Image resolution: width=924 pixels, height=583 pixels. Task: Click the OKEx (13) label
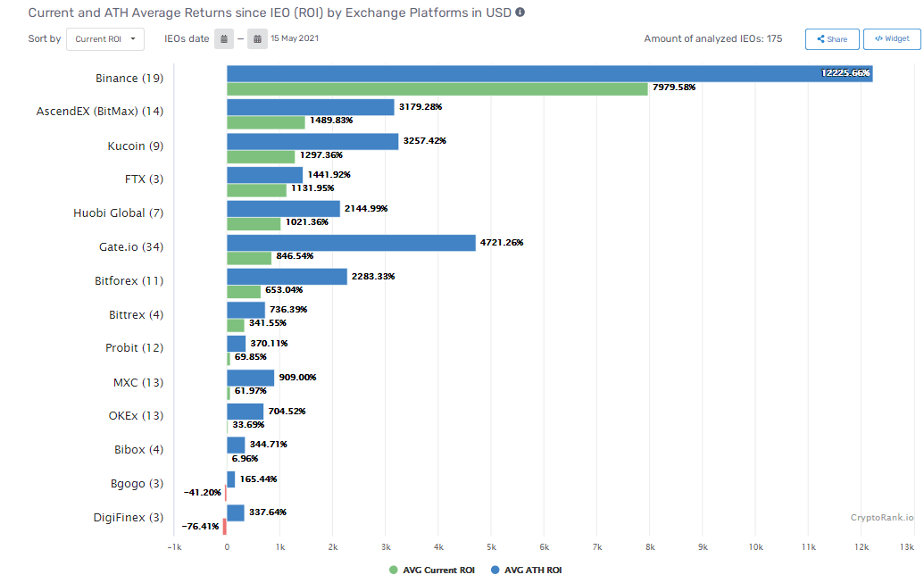[x=136, y=415]
